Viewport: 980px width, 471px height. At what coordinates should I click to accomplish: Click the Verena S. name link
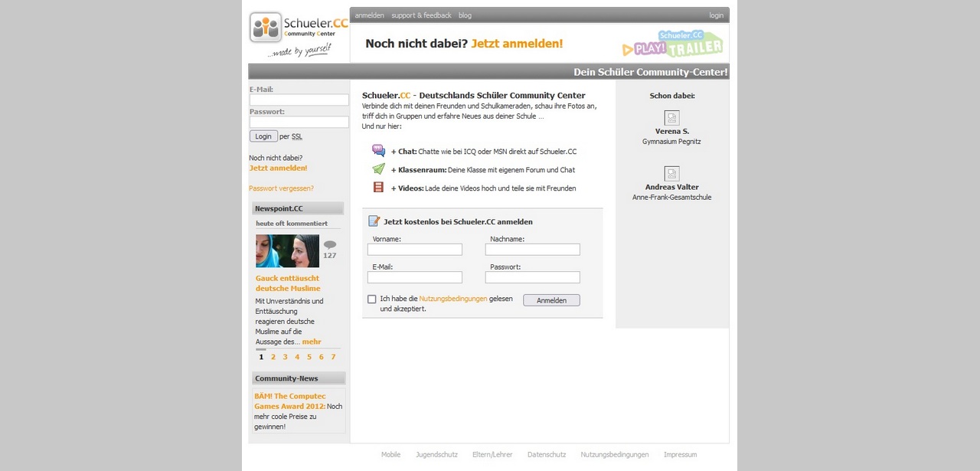[x=672, y=132]
